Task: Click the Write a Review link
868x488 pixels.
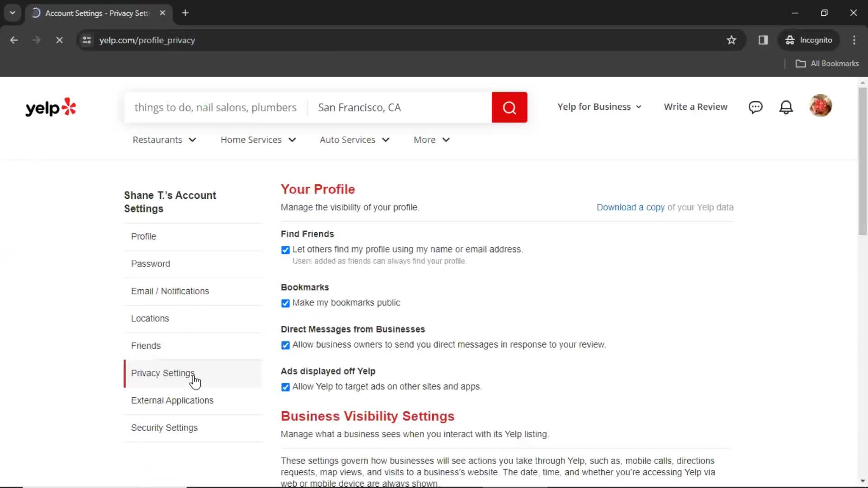Action: [695, 107]
